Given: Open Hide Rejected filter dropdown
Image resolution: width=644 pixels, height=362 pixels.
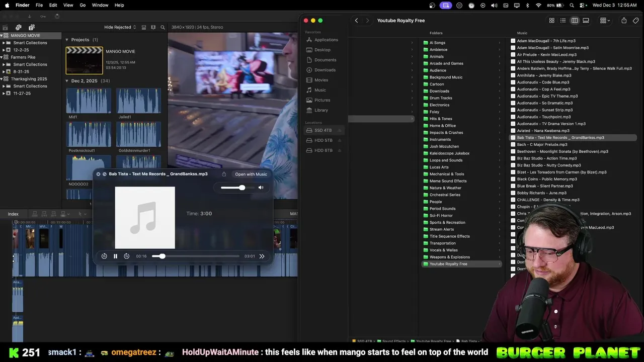Looking at the screenshot, I should click(120, 27).
